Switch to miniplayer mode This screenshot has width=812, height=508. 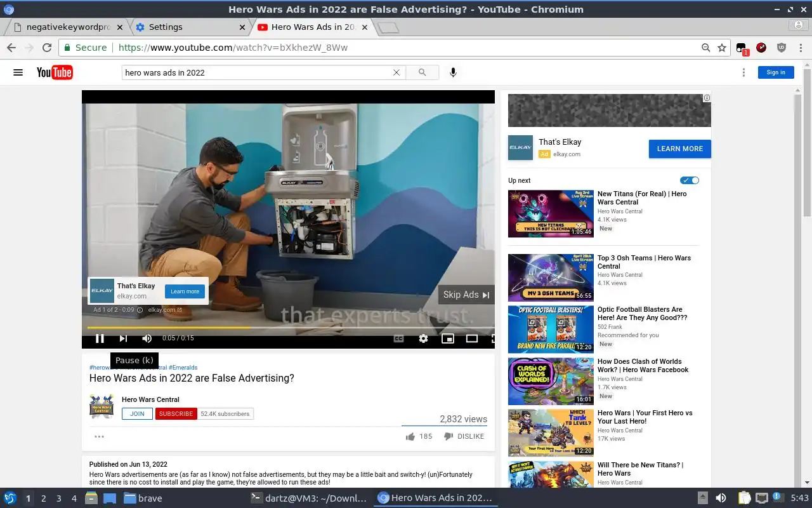[x=448, y=338]
